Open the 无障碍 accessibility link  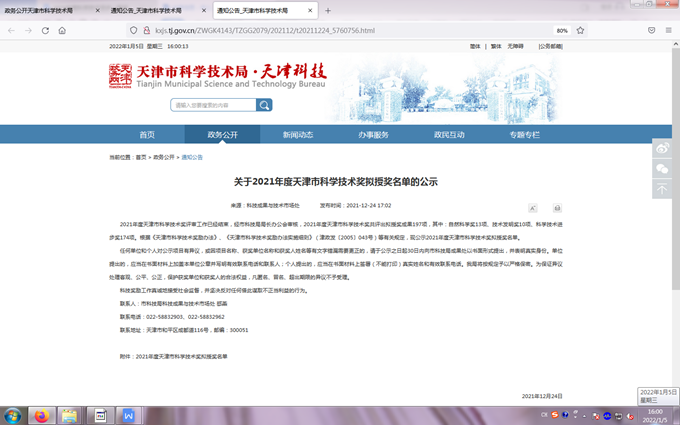point(515,46)
